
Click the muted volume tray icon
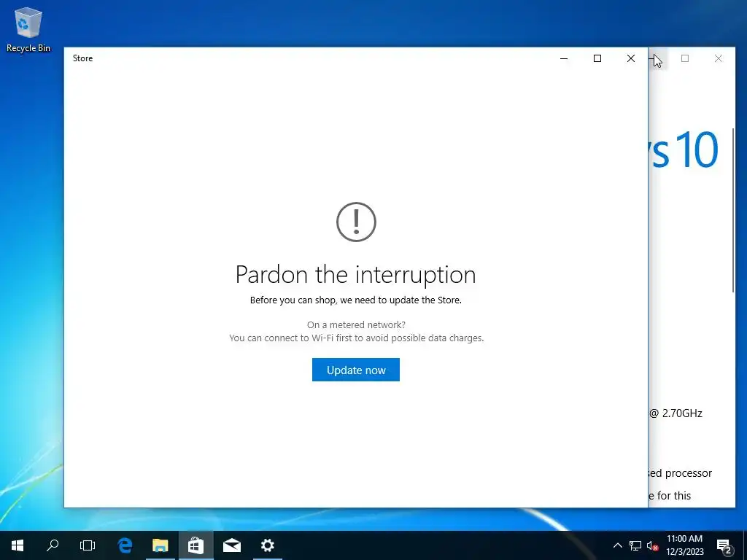click(653, 545)
